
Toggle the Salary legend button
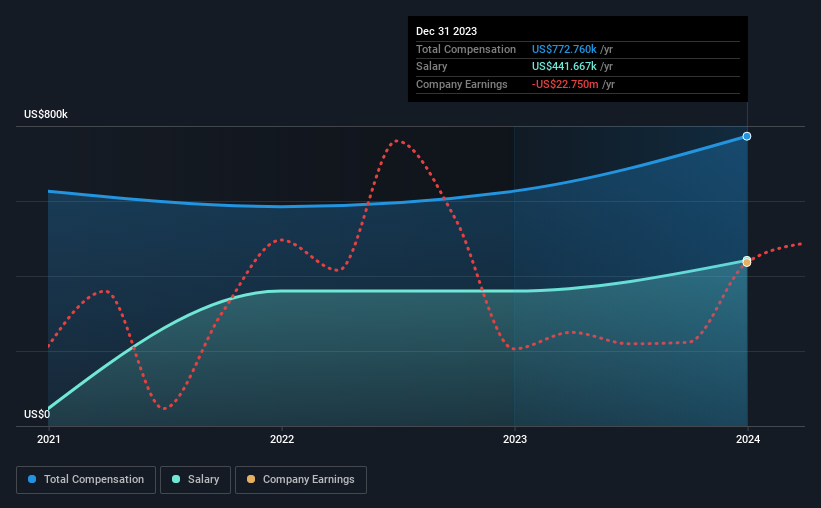195,480
